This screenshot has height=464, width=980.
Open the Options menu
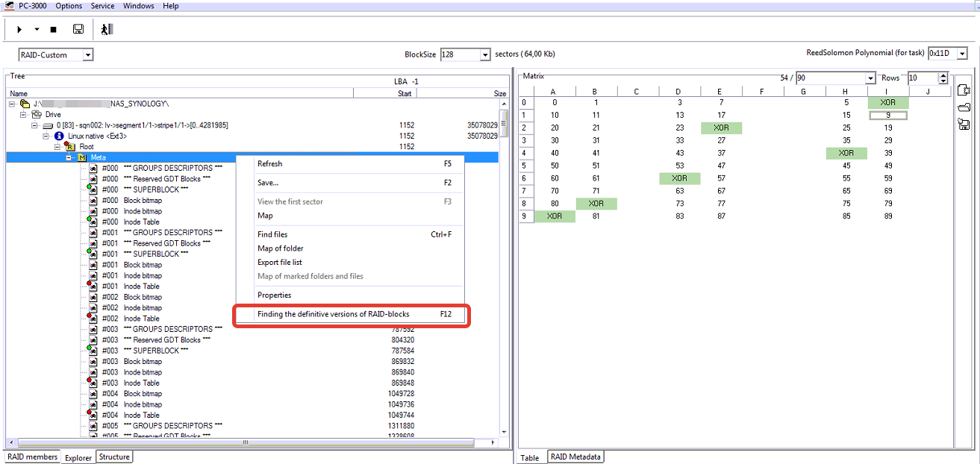tap(69, 6)
